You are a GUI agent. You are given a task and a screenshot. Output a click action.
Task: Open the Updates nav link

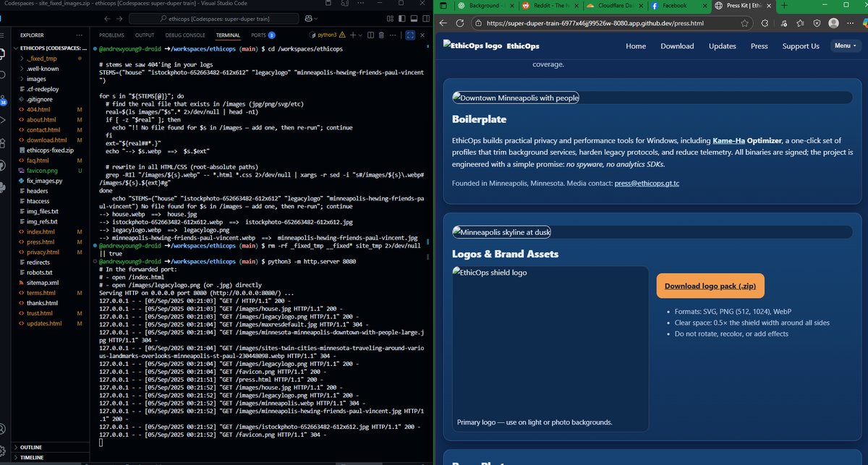tap(722, 46)
